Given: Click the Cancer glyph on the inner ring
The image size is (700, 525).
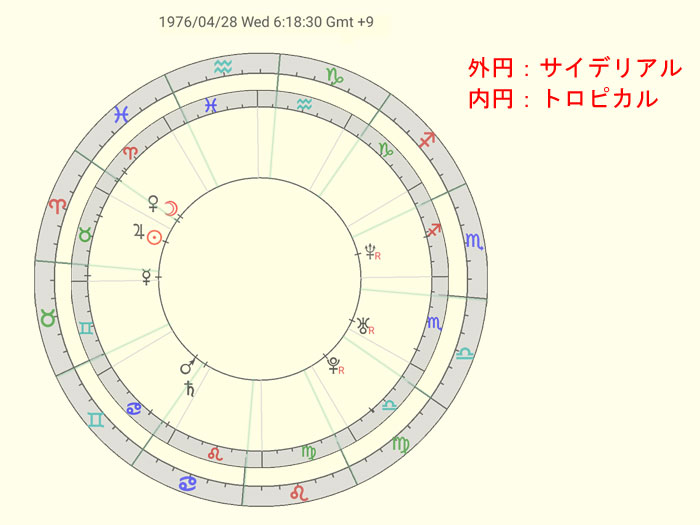Looking at the screenshot, I should pyautogui.click(x=133, y=408).
